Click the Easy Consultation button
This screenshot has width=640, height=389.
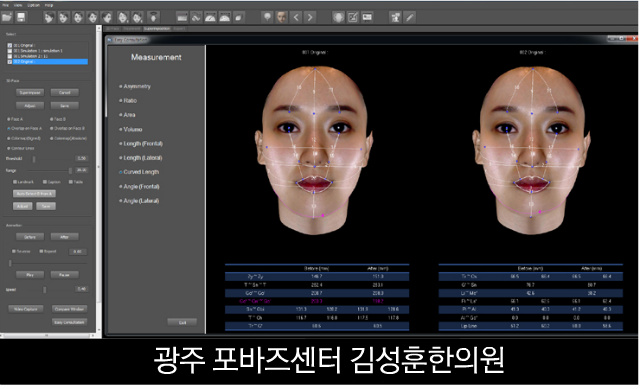(69, 322)
